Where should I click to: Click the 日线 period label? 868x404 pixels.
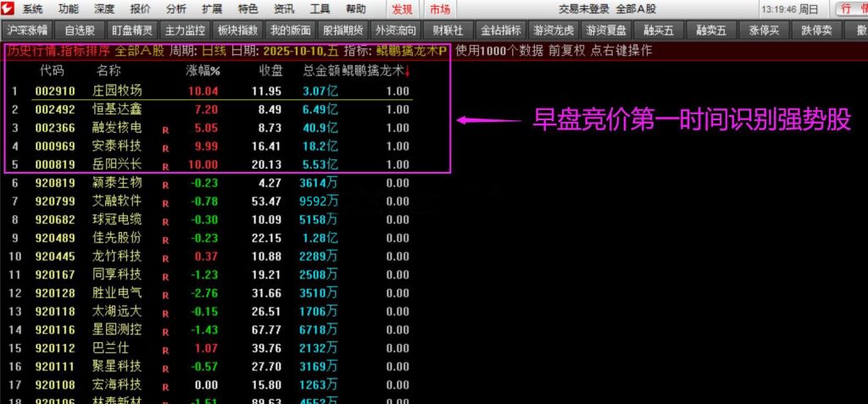point(214,52)
